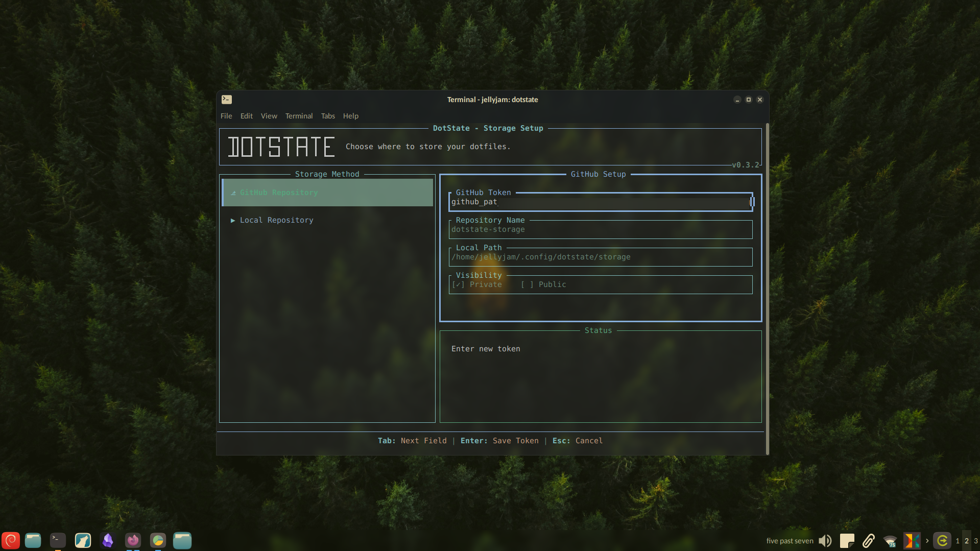This screenshot has width=980, height=551.
Task: Open the terminal launcher in the panel
Action: tap(58, 540)
